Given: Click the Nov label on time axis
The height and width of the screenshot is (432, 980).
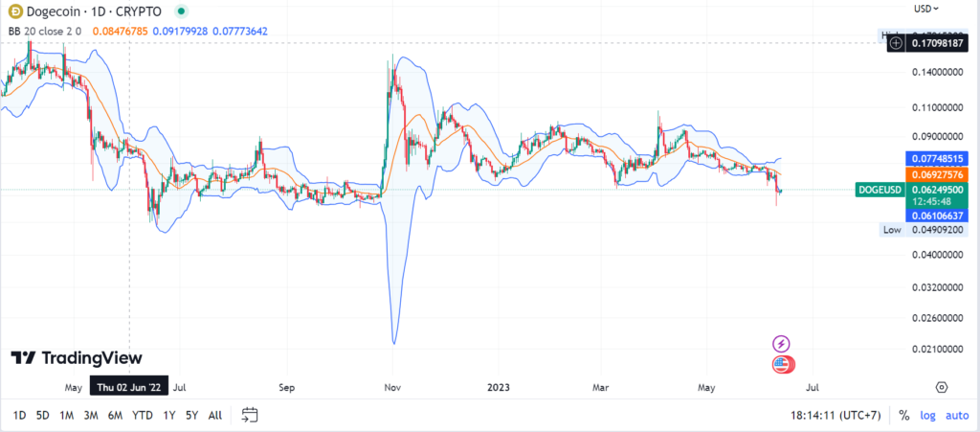Looking at the screenshot, I should pos(392,388).
